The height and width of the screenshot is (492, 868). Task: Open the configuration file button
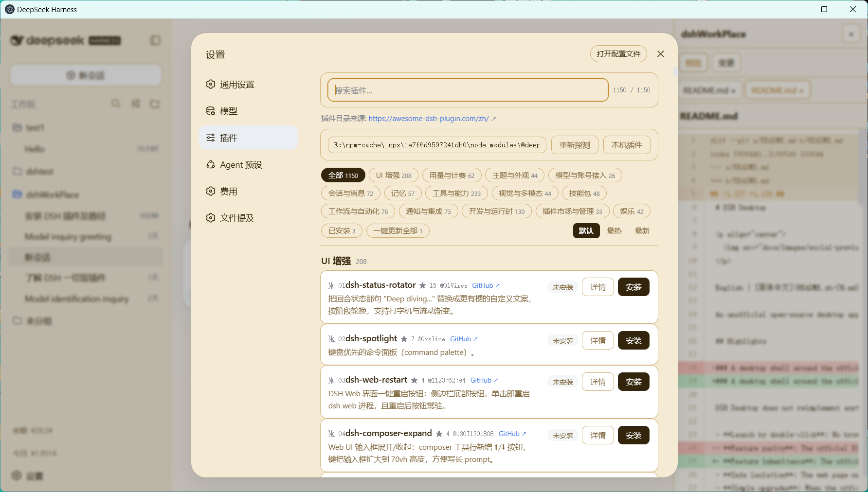[x=618, y=54]
